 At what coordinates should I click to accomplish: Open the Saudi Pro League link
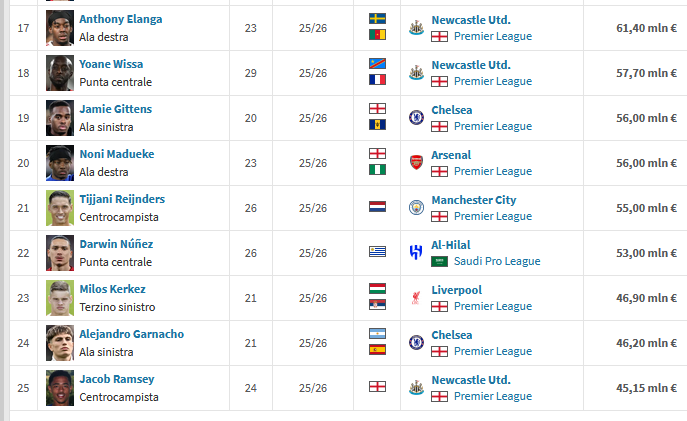coord(497,261)
